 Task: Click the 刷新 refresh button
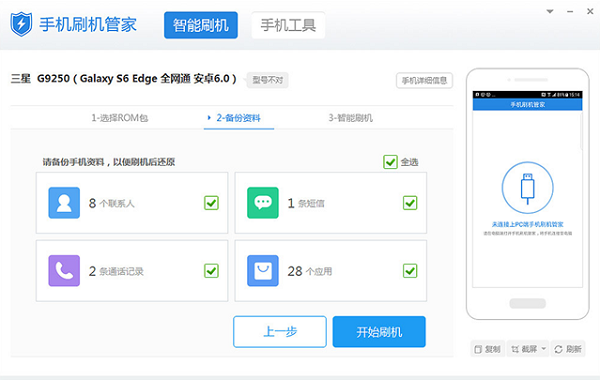click(x=568, y=349)
